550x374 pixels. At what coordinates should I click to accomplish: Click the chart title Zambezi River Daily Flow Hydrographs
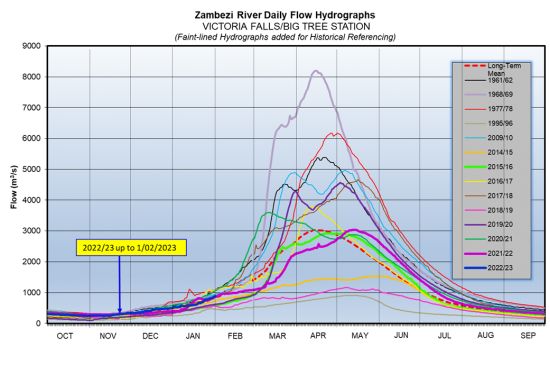coord(285,15)
